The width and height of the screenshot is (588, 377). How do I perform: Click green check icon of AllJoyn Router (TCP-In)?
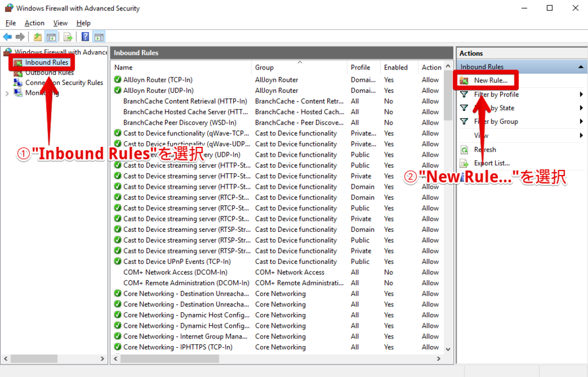point(118,79)
